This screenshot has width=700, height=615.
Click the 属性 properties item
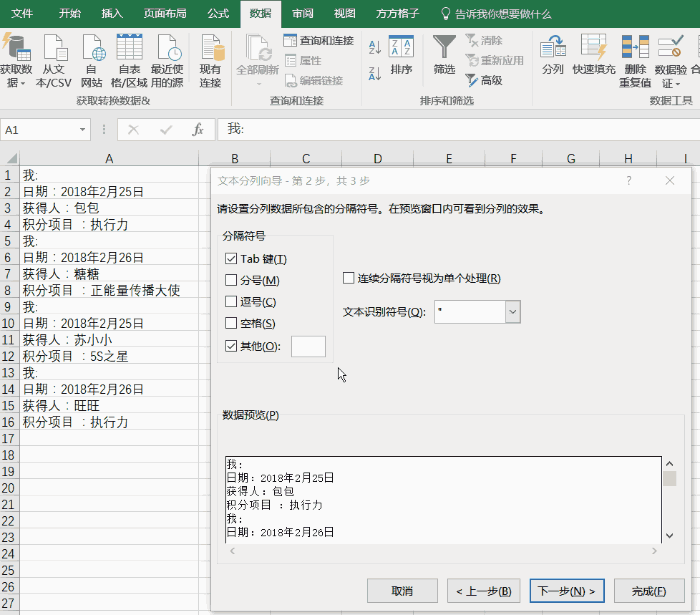(303, 60)
